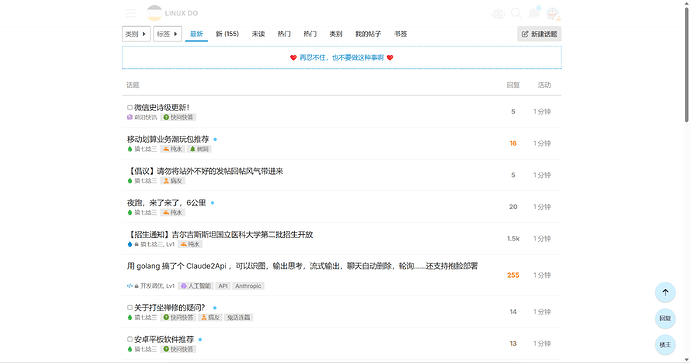Click the blue dot beside 夜跑 topic
The height and width of the screenshot is (363, 690).
click(213, 203)
